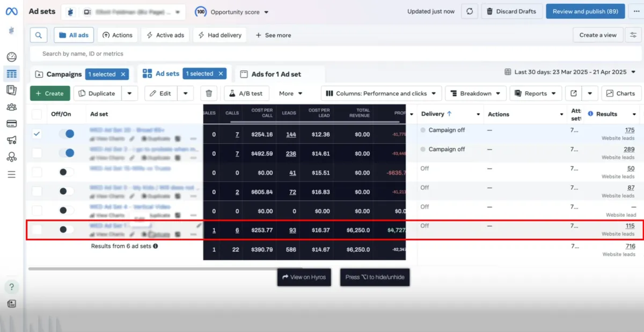Screen dimensions: 644x332
Task: Open Billing card icon in left sidebar
Action: [11, 123]
